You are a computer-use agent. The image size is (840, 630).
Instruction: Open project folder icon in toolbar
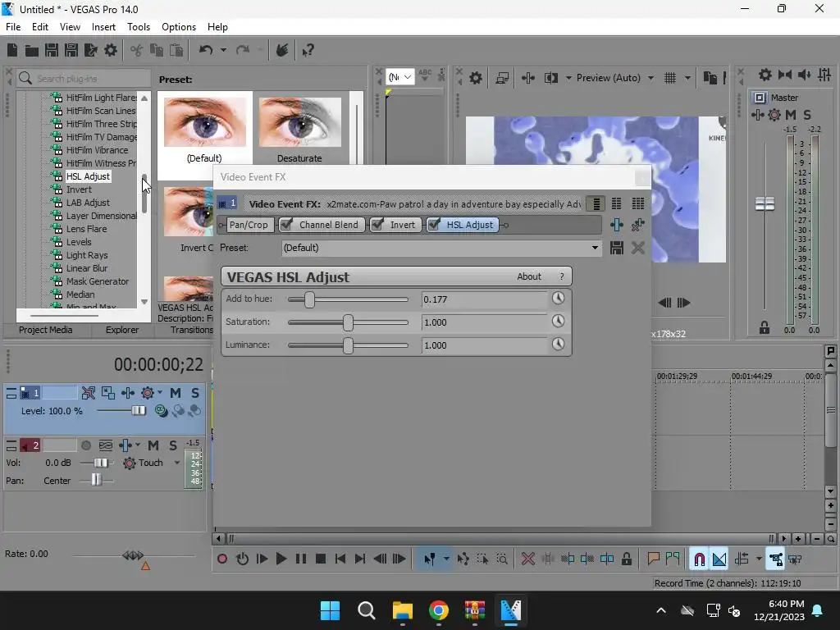pos(32,50)
